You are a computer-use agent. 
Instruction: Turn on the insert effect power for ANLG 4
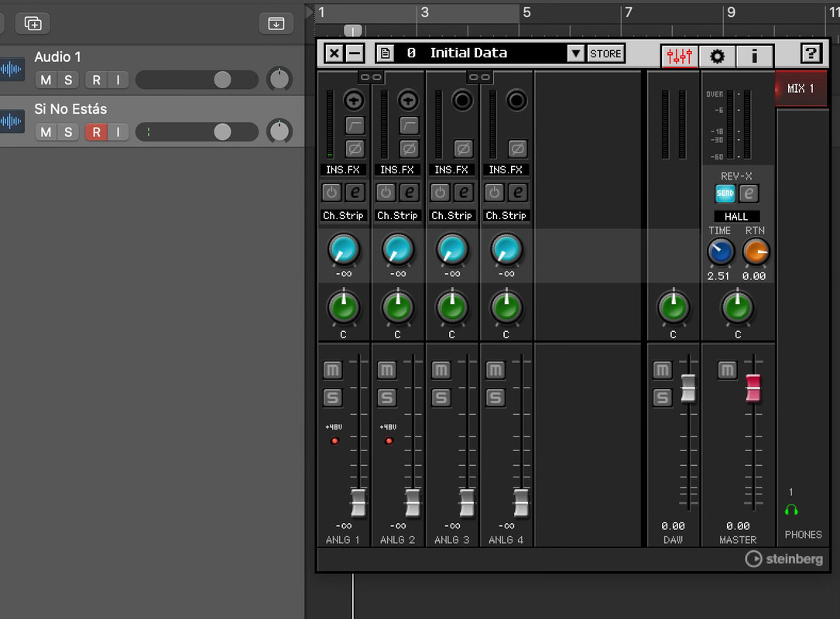tap(495, 192)
